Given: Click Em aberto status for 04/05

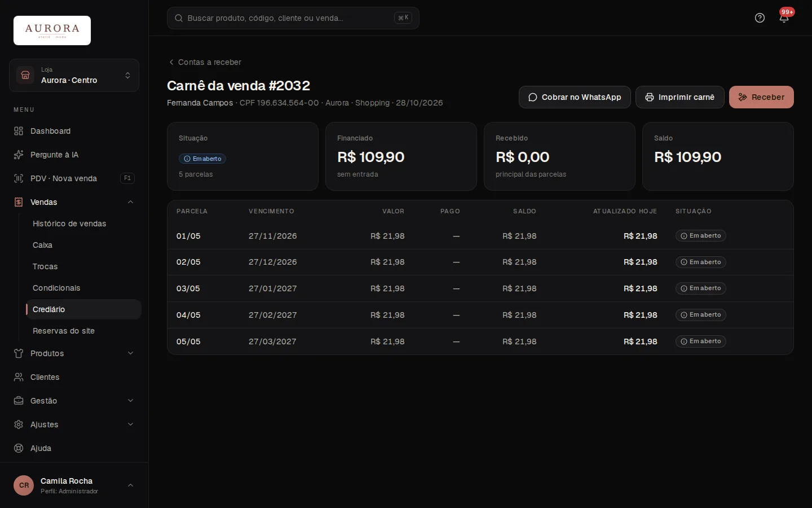Looking at the screenshot, I should 700,315.
